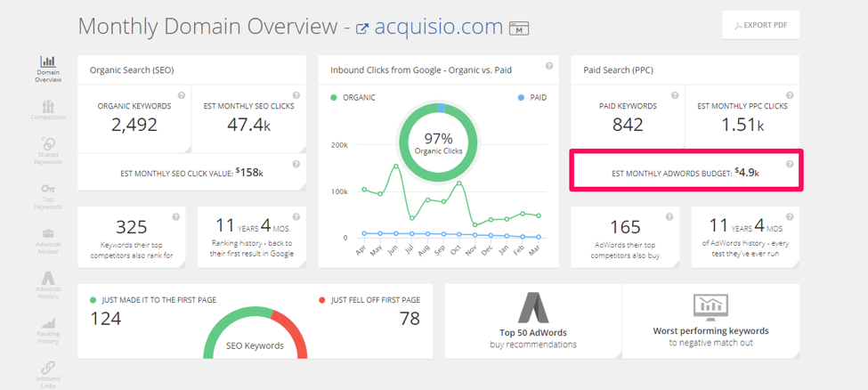
Task: Open Worst performing keywords to negative match
Action: pos(710,321)
